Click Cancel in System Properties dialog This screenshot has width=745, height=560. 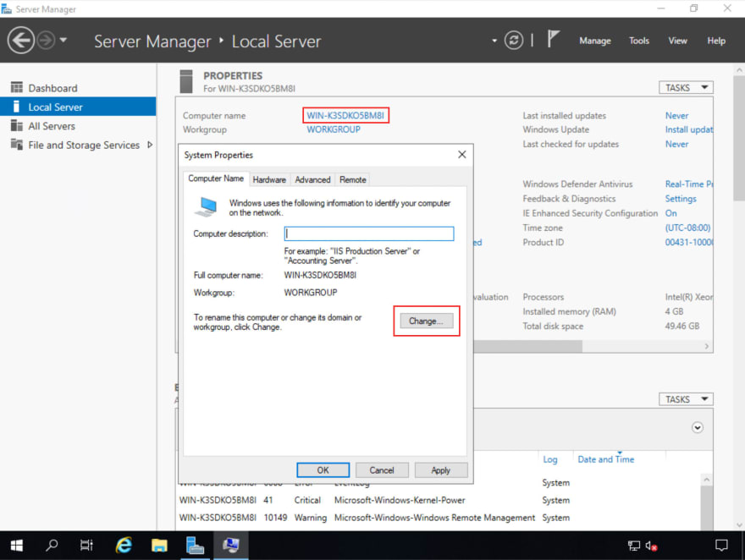point(382,470)
